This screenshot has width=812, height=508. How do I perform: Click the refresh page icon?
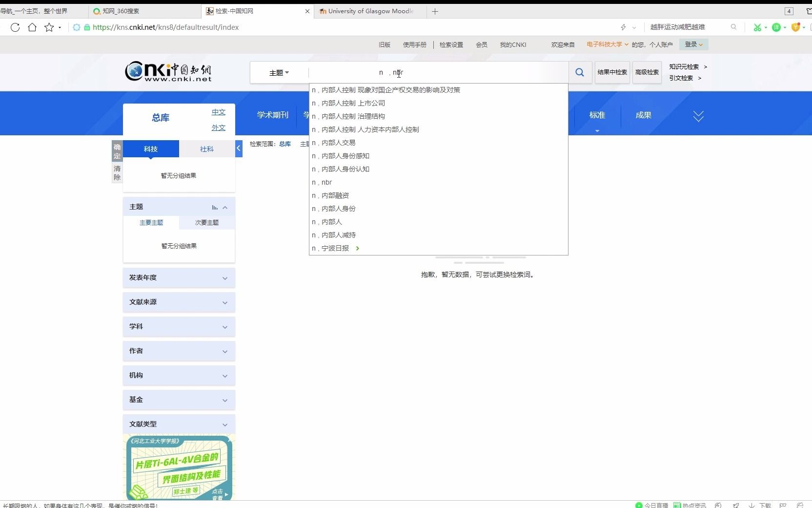(x=15, y=28)
